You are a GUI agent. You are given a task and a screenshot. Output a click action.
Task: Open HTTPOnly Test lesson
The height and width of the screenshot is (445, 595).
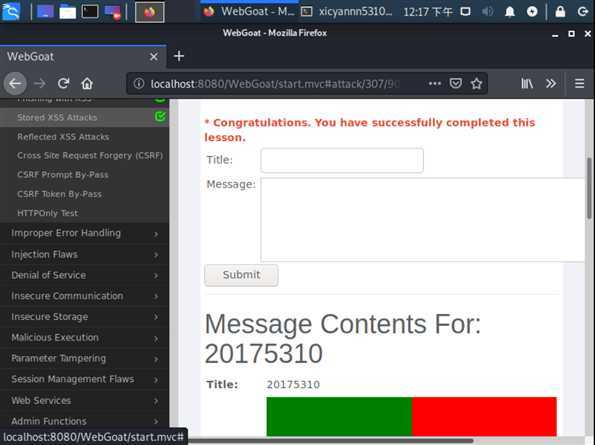(x=47, y=213)
